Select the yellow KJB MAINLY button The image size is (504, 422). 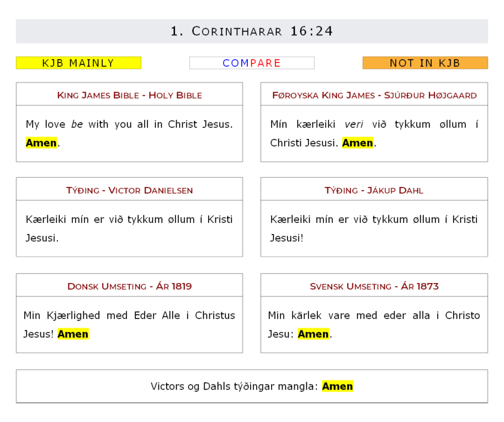click(78, 63)
